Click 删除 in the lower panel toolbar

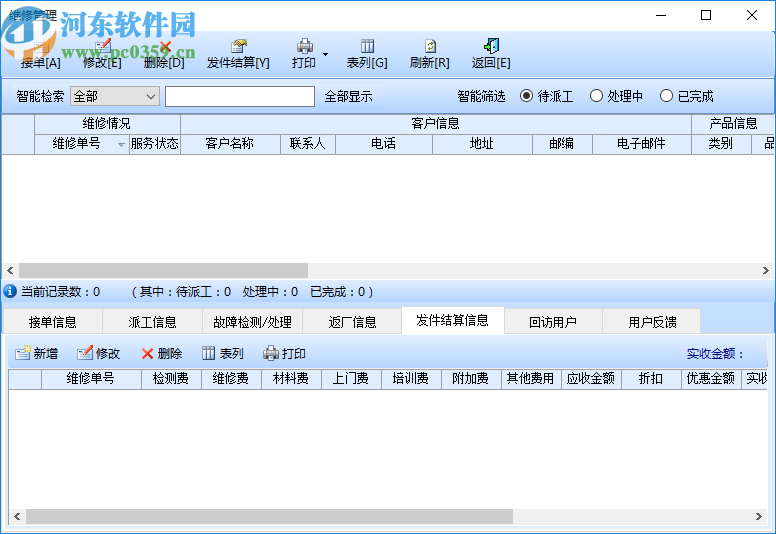point(161,353)
